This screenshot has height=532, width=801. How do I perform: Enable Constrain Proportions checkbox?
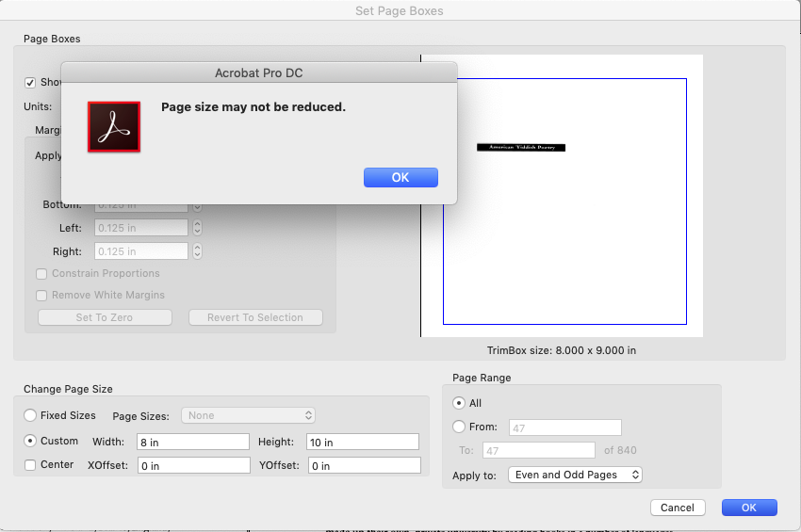[x=41, y=274]
